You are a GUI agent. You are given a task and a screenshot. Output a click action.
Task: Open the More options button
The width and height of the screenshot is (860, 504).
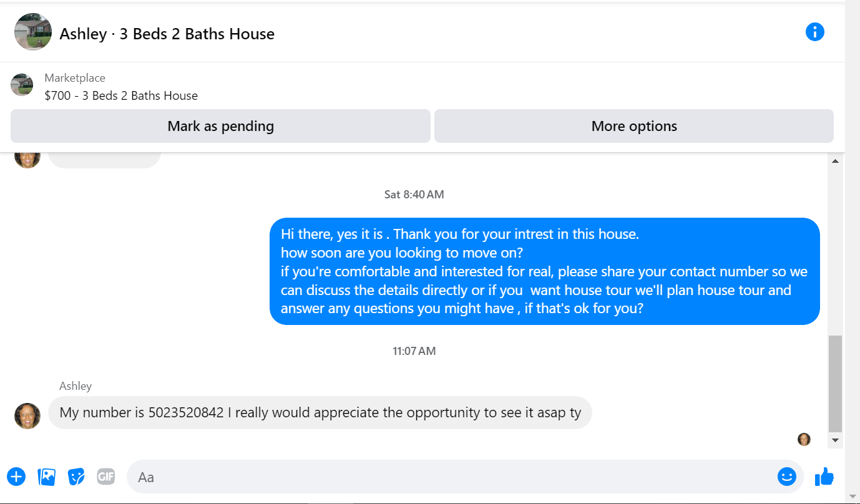pos(634,126)
